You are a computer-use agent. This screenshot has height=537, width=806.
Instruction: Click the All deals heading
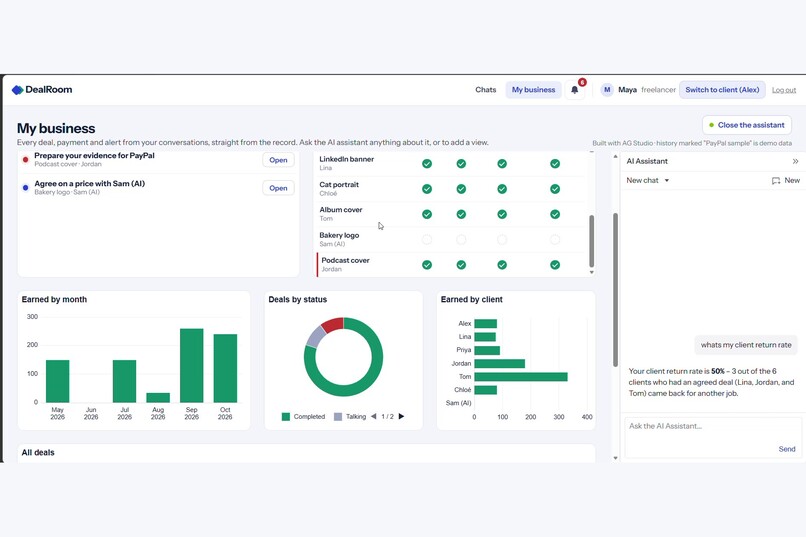point(38,453)
